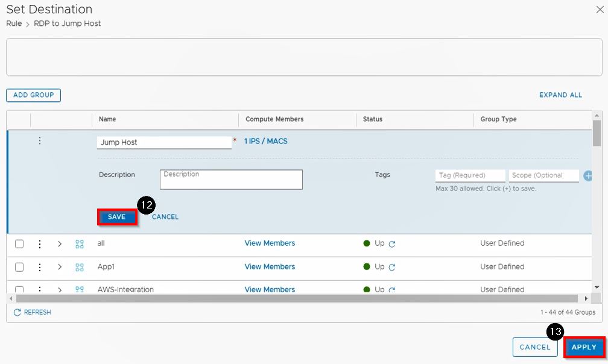Tick the AWS-Integration group checkbox

(19, 289)
